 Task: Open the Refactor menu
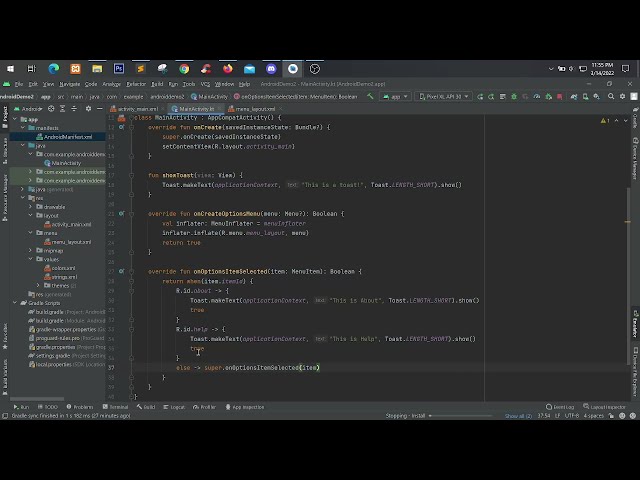click(x=136, y=84)
